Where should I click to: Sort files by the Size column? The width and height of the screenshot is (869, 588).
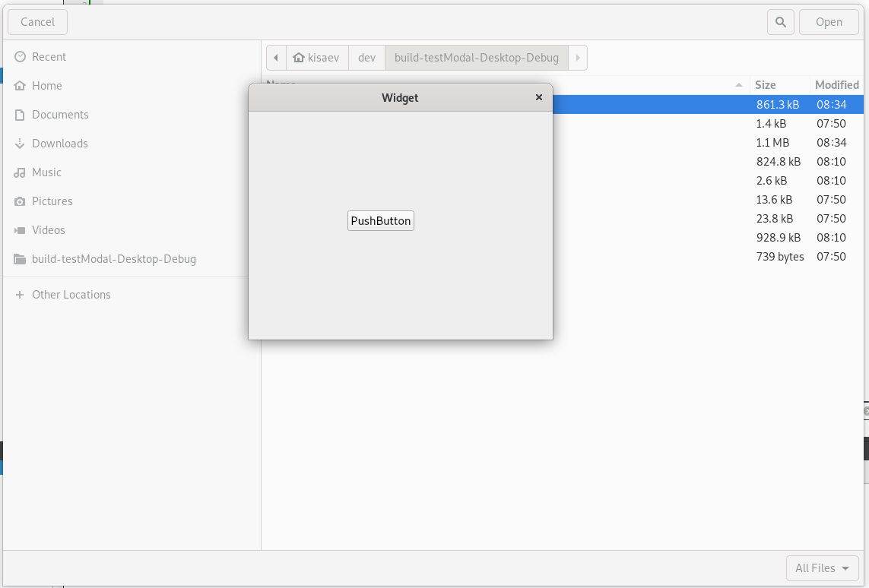[765, 85]
